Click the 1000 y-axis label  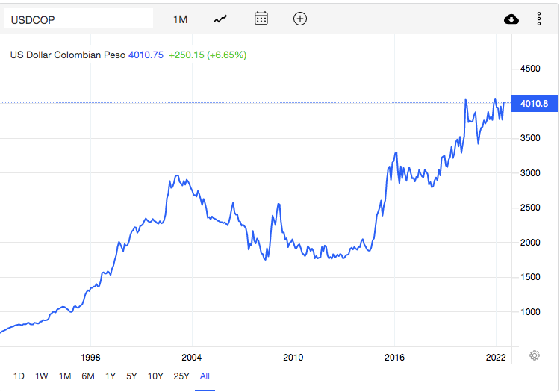tap(530, 311)
